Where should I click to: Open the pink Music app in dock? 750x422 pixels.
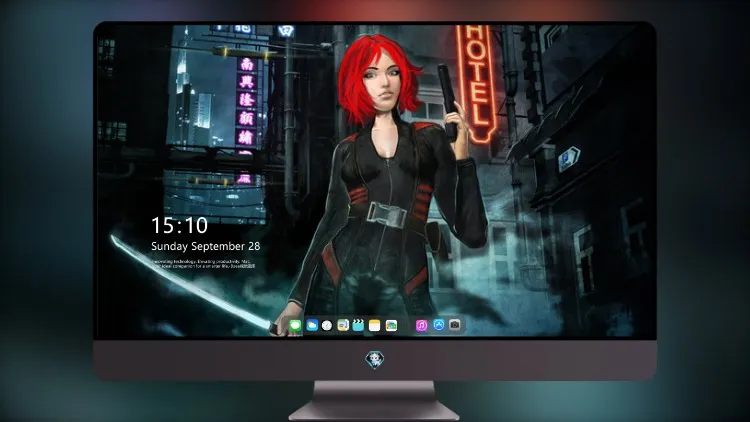pyautogui.click(x=421, y=326)
